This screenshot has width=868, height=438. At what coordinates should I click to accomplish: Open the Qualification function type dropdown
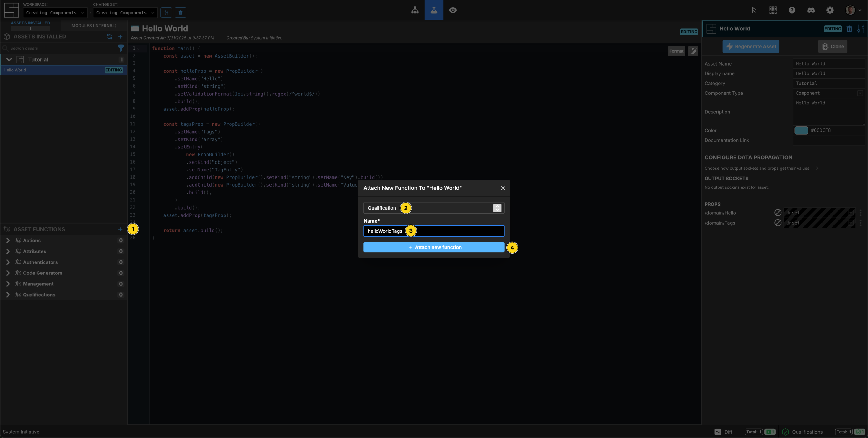(x=434, y=208)
